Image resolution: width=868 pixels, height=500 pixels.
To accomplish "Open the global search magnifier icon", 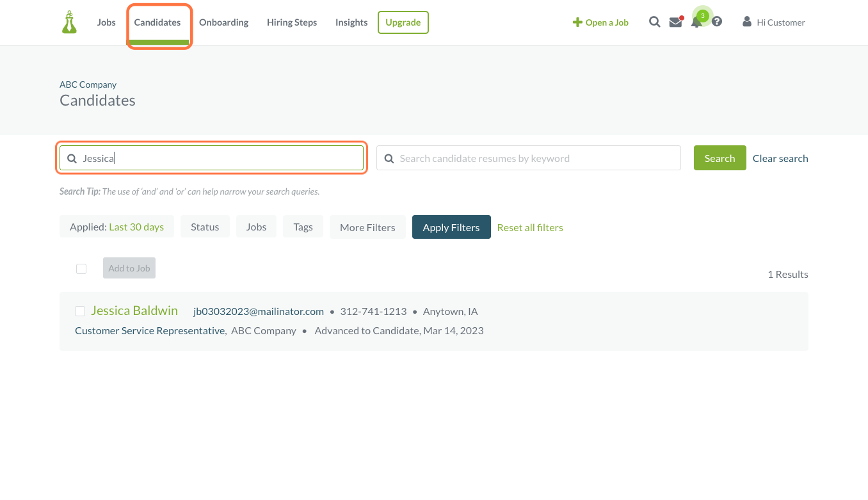I will (654, 22).
